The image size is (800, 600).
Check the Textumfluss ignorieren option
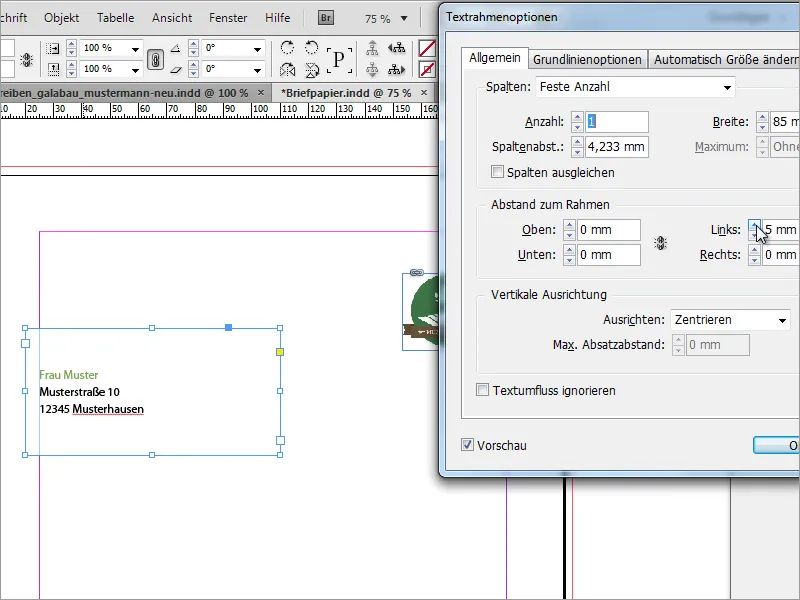tap(483, 390)
